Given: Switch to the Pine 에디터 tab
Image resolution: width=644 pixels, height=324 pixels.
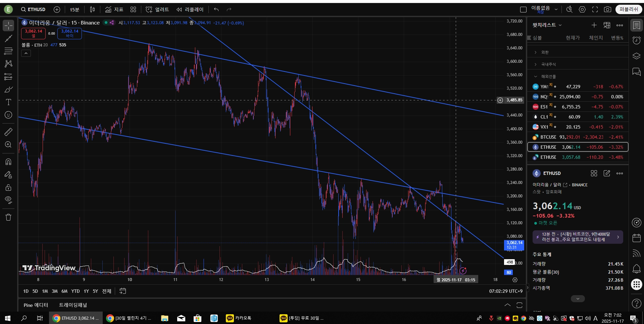Looking at the screenshot, I should coord(36,305).
